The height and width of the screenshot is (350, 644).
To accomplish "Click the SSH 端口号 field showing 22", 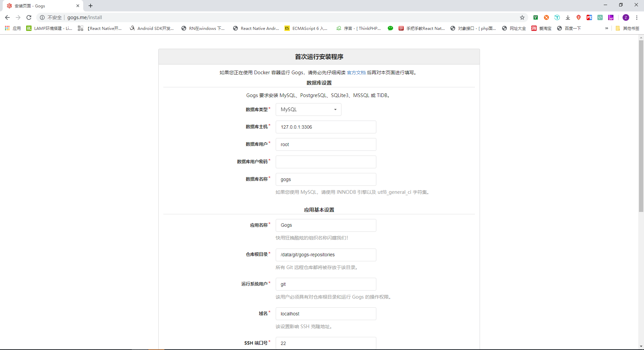I will point(326,343).
